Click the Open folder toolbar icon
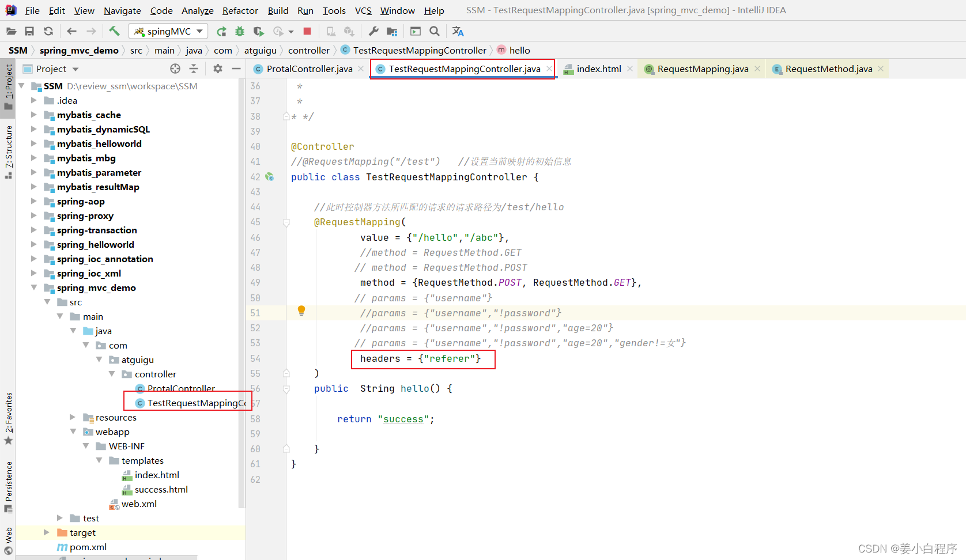Viewport: 966px width, 560px height. pos(11,31)
